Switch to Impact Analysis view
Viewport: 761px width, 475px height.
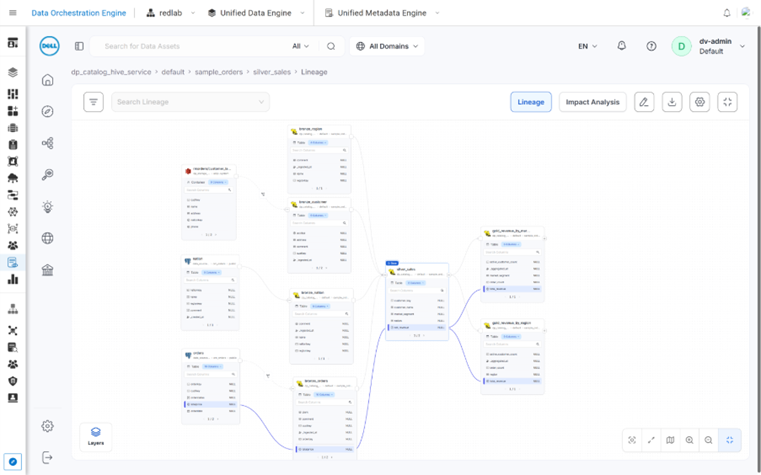click(x=593, y=102)
